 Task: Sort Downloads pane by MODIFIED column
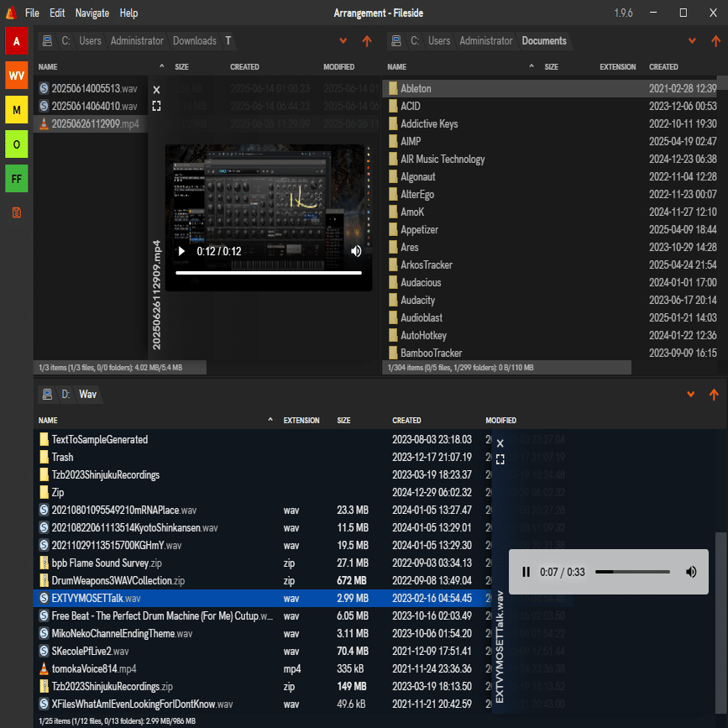click(339, 67)
